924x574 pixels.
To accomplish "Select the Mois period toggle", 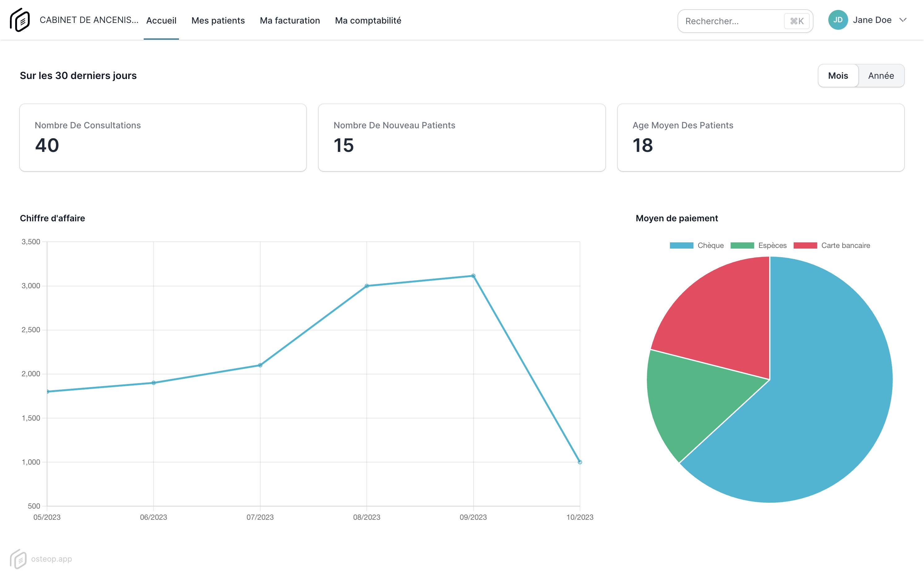I will tap(838, 76).
